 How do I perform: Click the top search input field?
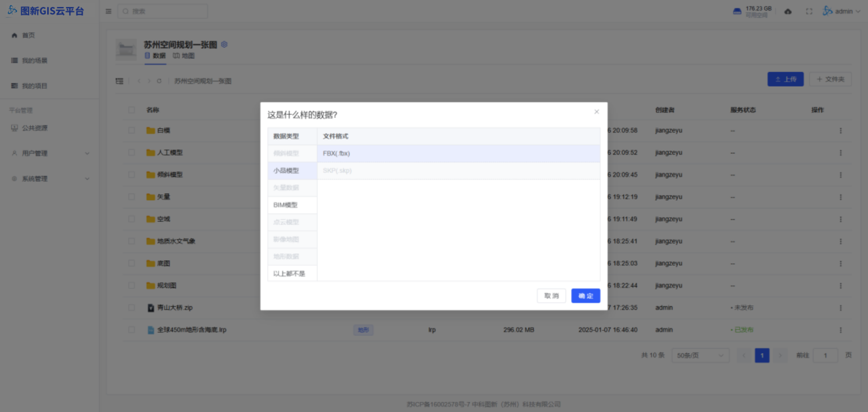coord(163,11)
